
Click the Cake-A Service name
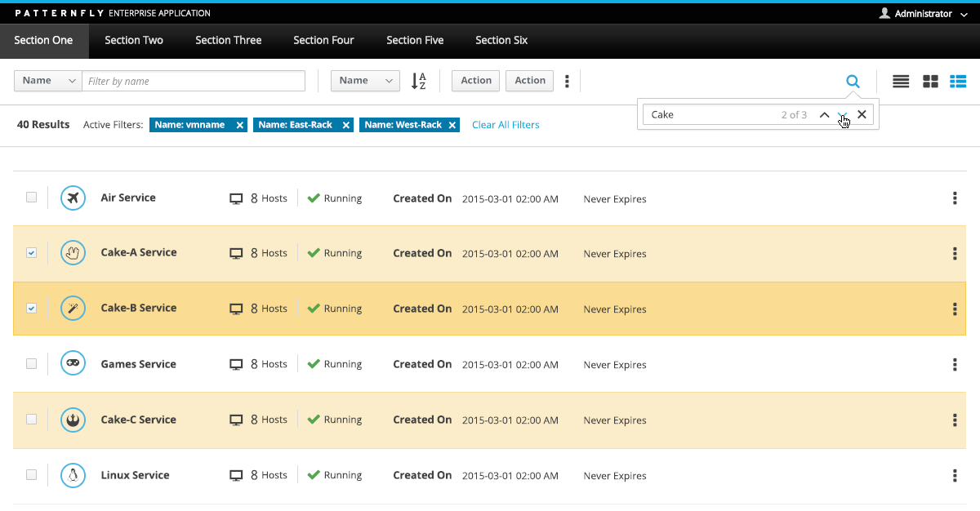tap(139, 253)
